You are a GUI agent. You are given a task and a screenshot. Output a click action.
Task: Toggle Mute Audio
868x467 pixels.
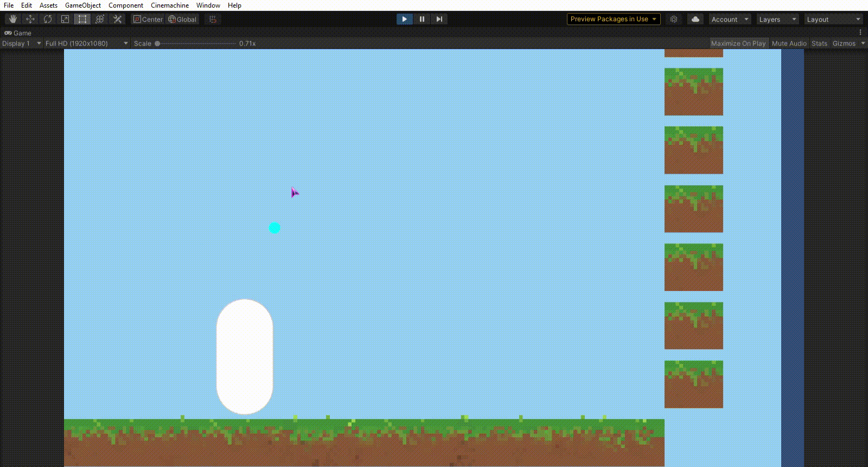pyautogui.click(x=789, y=43)
